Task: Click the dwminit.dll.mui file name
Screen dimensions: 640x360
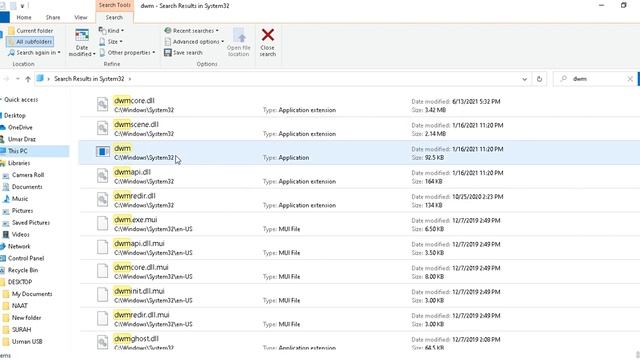Action: pos(139,291)
